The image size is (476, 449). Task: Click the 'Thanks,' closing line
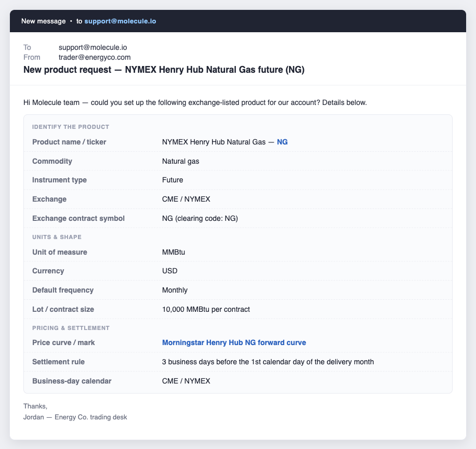click(35, 406)
